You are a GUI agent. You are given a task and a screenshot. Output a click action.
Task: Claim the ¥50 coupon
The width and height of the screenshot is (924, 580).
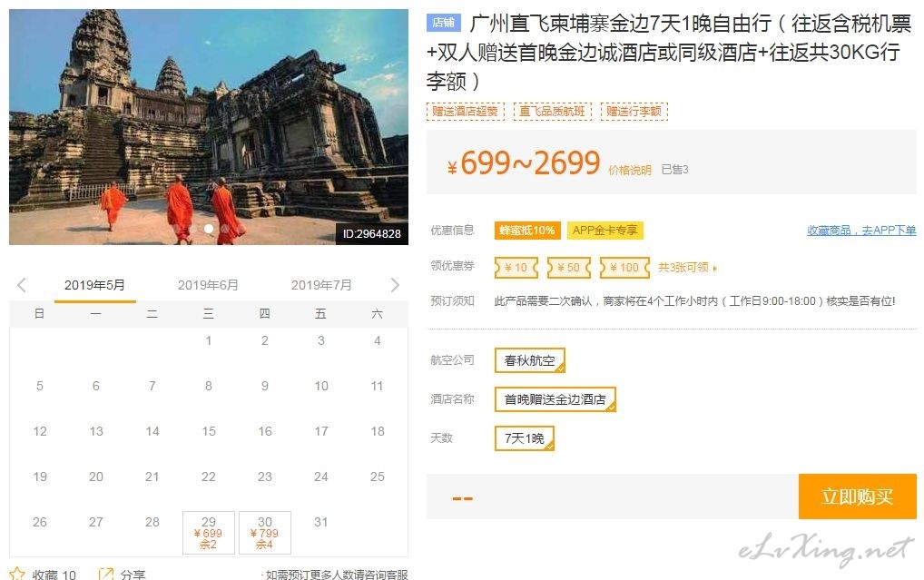[569, 268]
